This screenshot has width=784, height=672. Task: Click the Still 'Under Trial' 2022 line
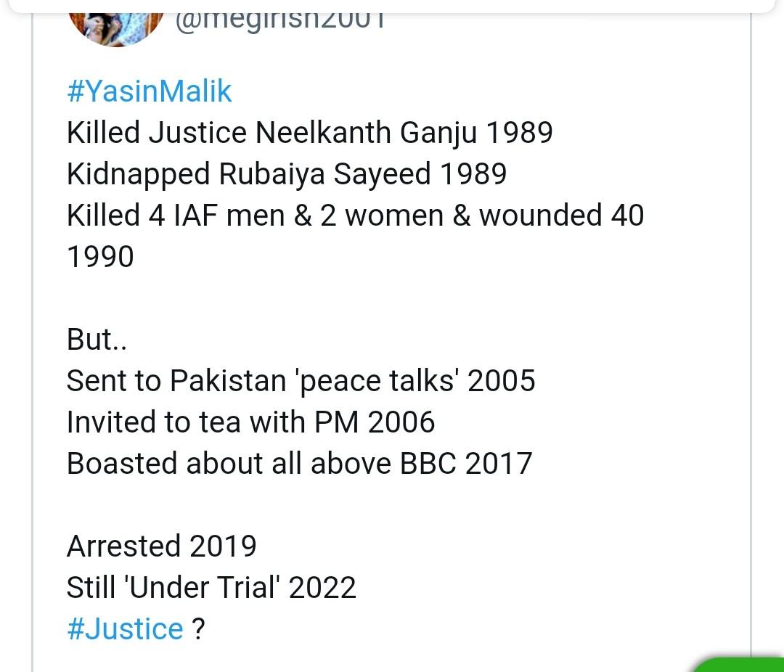click(x=211, y=588)
